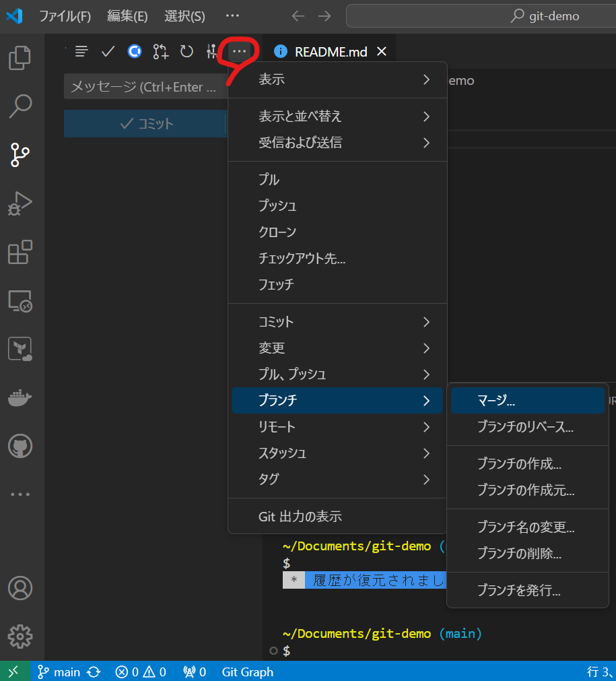Click the コミット button
The height and width of the screenshot is (681, 616).
coord(145,124)
